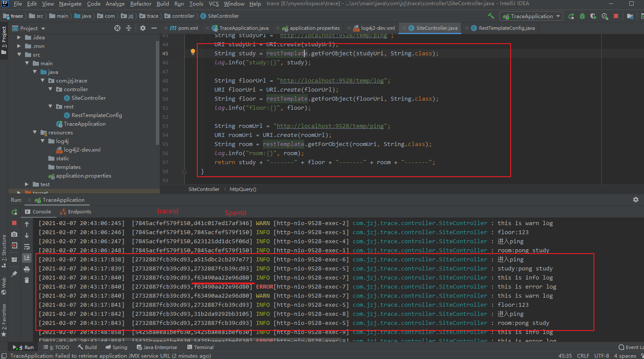644x359 pixels.
Task: Rerun application from Run panel sidebar
Action: coord(14,212)
